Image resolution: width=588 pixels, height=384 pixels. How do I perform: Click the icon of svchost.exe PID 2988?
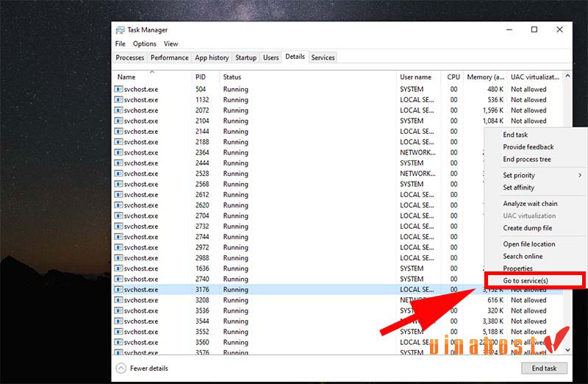(x=118, y=258)
